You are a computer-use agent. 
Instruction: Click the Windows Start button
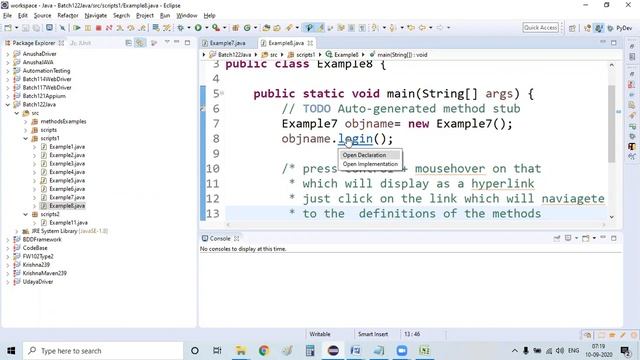[11, 351]
